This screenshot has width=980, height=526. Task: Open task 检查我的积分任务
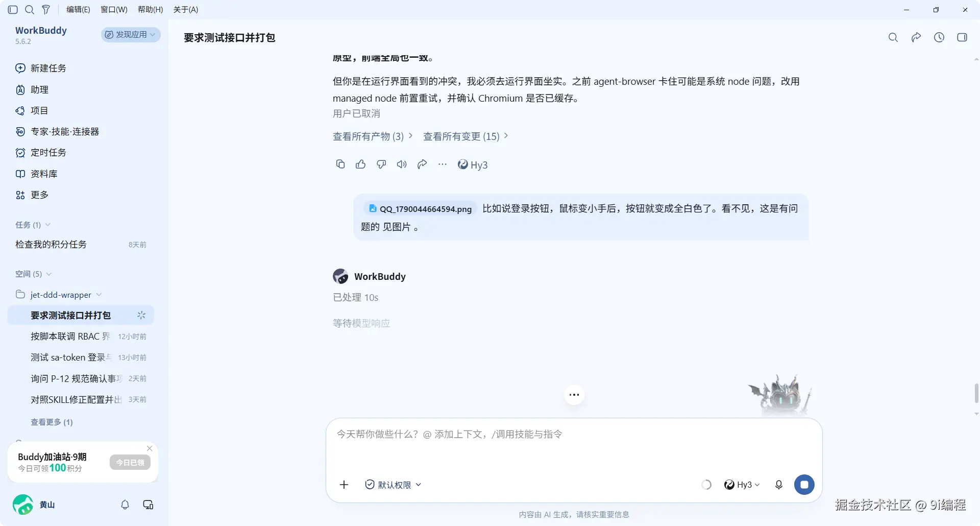[81, 245]
